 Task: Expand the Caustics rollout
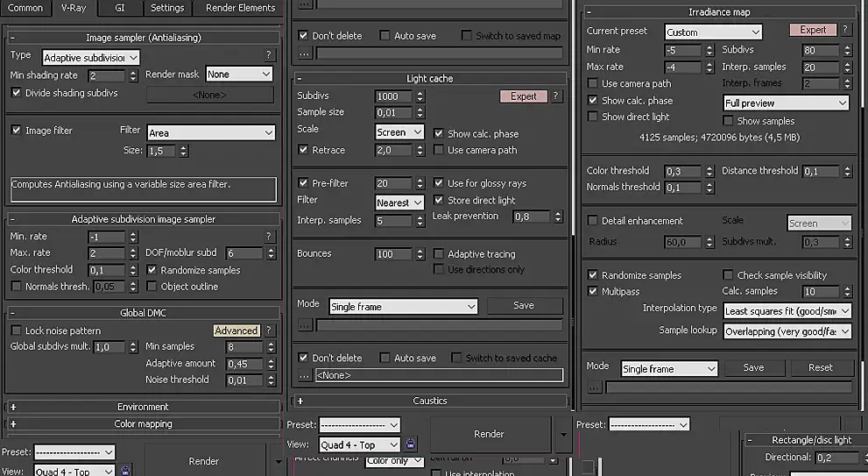pos(300,401)
